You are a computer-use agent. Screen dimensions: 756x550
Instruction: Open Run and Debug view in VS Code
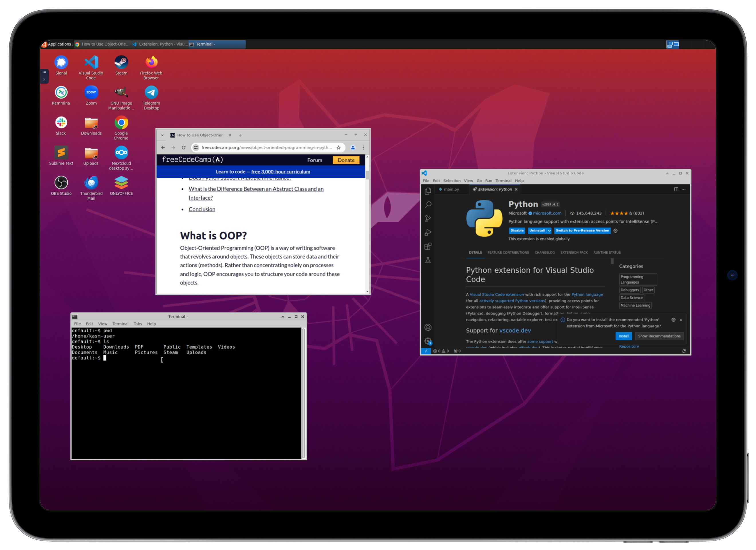(x=428, y=233)
